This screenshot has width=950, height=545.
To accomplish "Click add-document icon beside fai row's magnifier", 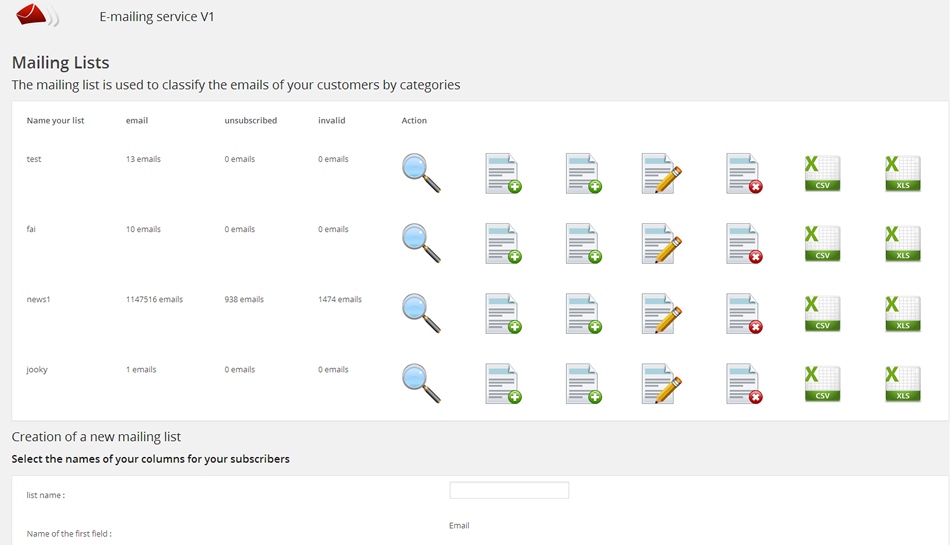I will pos(503,243).
